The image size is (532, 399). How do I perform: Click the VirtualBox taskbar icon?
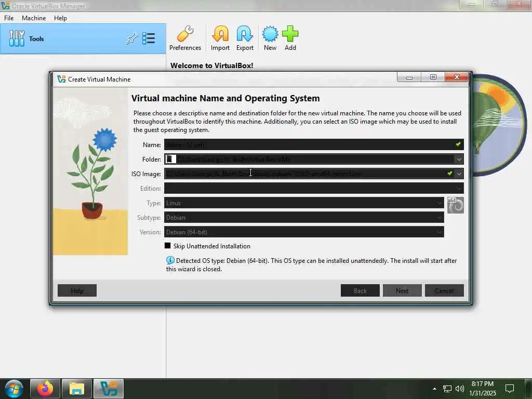pos(109,389)
